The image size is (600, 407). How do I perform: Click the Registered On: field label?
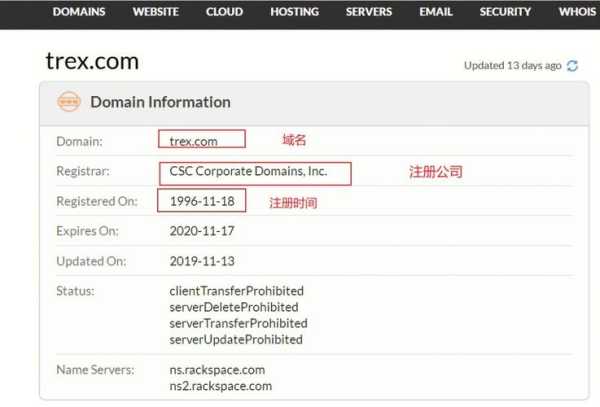coord(97,201)
